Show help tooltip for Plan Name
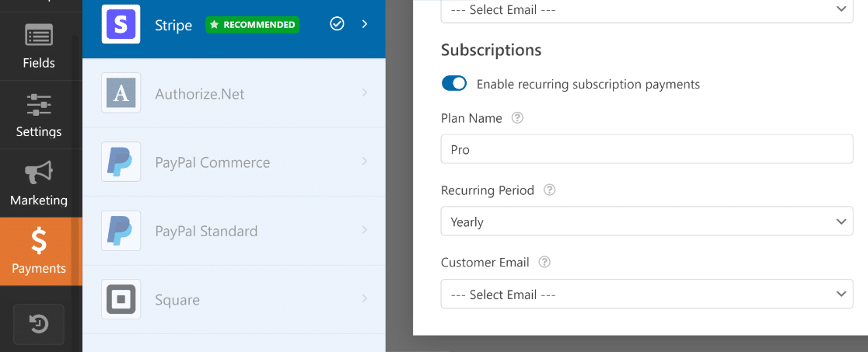 tap(517, 118)
